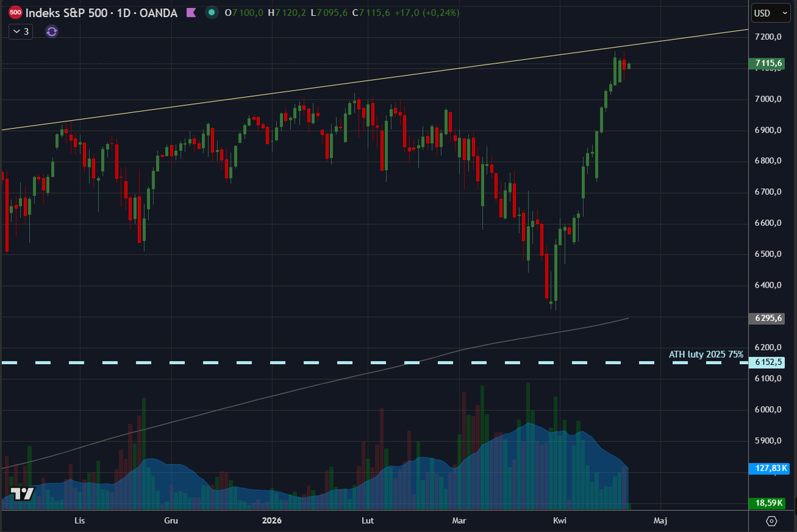Click the current price label 7115,6

(x=767, y=64)
